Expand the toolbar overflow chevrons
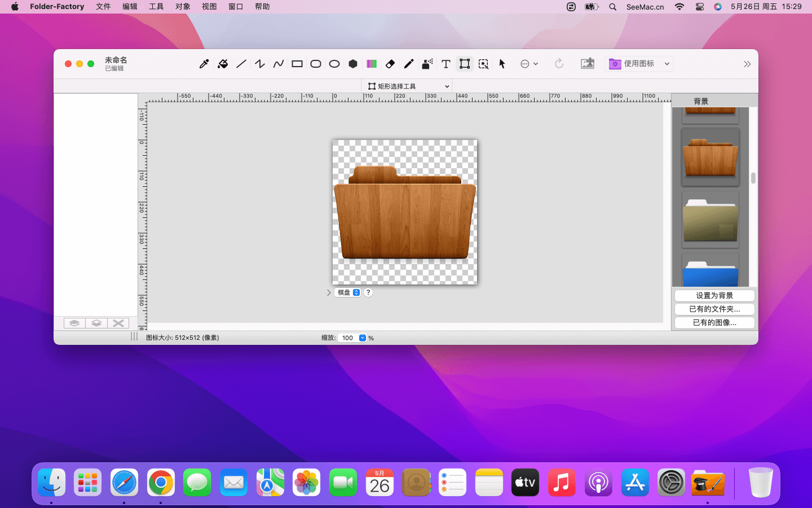 [747, 64]
